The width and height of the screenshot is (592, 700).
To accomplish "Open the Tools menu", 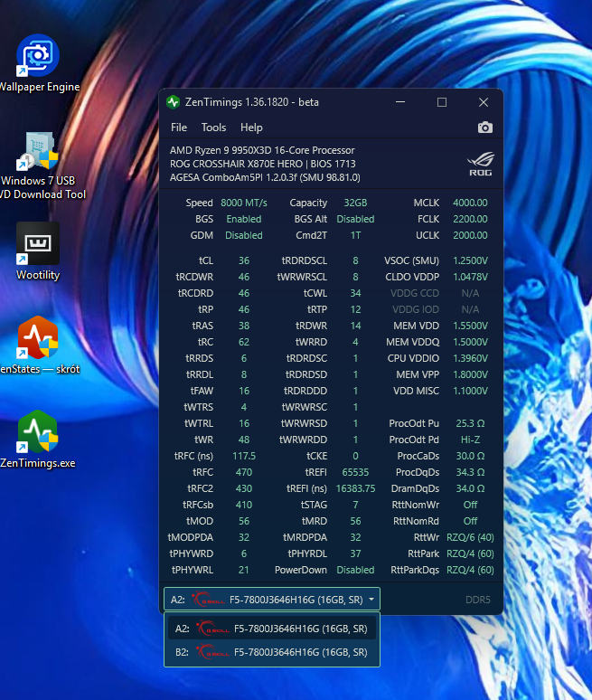I will click(x=213, y=128).
